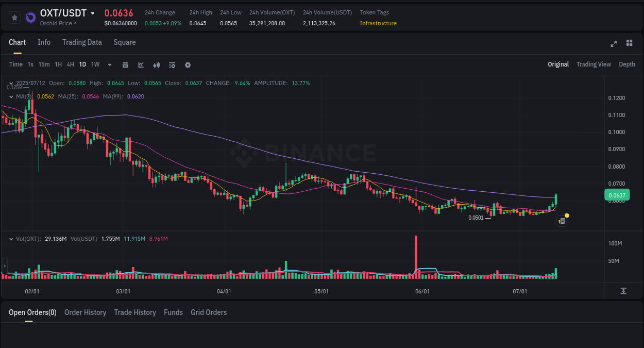Collapse the Vol(OXT) volume panel chevron
This screenshot has height=348, width=644.
coord(11,239)
